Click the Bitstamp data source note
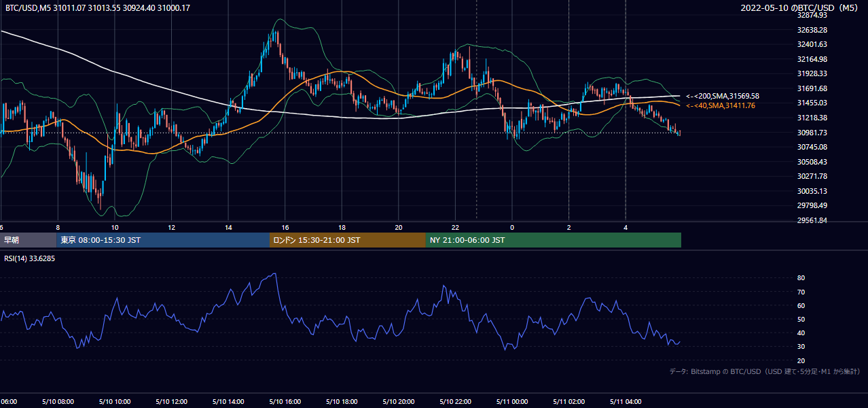Viewport: 868px width, 408px height. [x=765, y=371]
